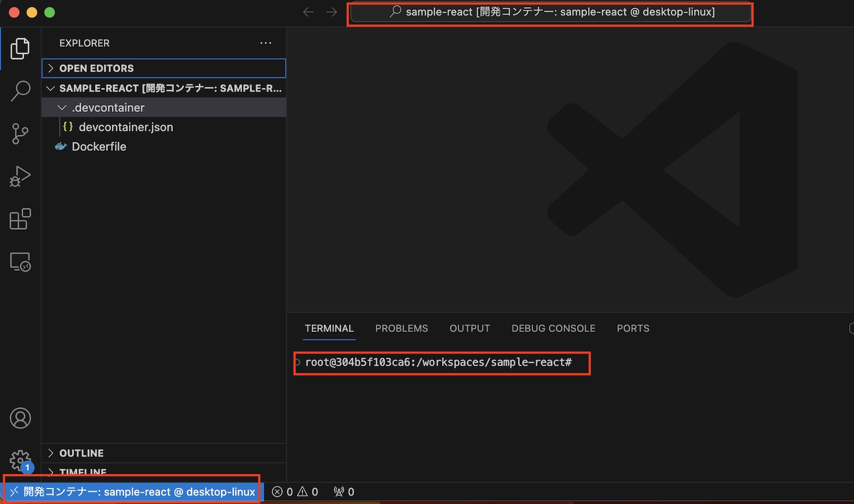Switch to the PORTS tab
The image size is (854, 504).
[x=633, y=328]
